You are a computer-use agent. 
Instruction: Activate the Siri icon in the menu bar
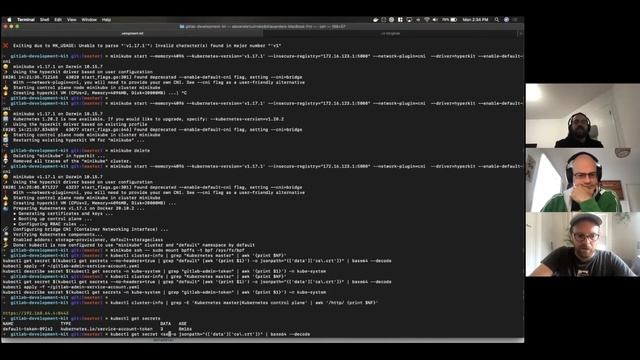tap(506, 20)
